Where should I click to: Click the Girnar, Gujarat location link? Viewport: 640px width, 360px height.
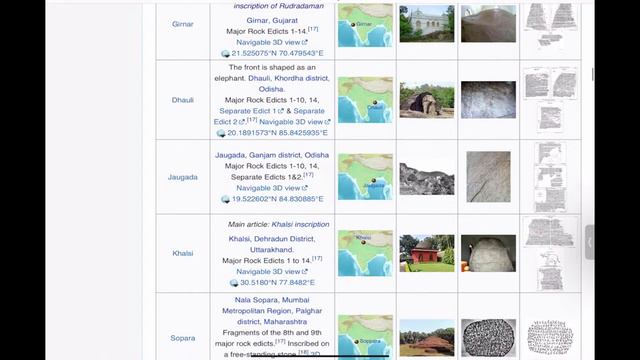(272, 20)
